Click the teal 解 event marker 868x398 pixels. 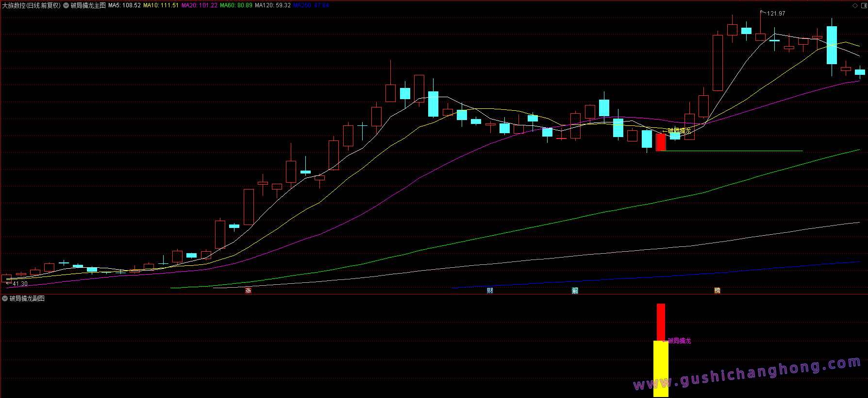coord(575,291)
